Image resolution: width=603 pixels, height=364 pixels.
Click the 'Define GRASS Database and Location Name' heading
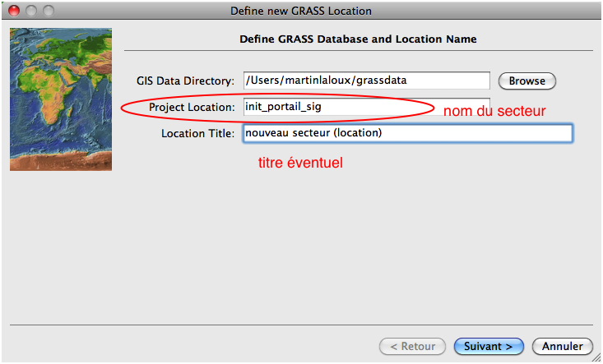pyautogui.click(x=358, y=39)
